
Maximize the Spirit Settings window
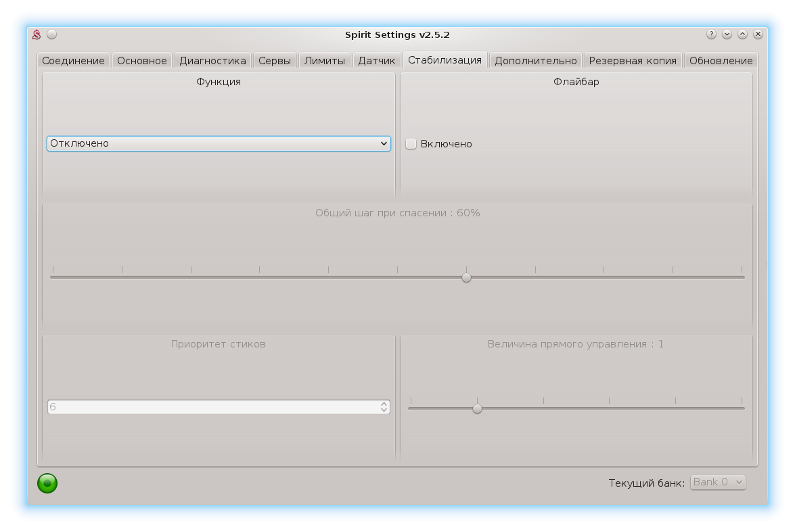point(742,34)
